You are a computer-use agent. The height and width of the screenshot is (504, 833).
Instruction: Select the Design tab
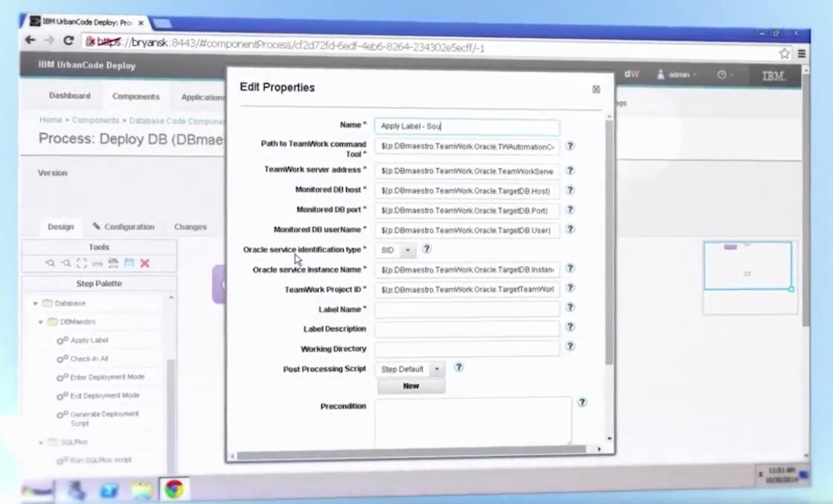61,227
